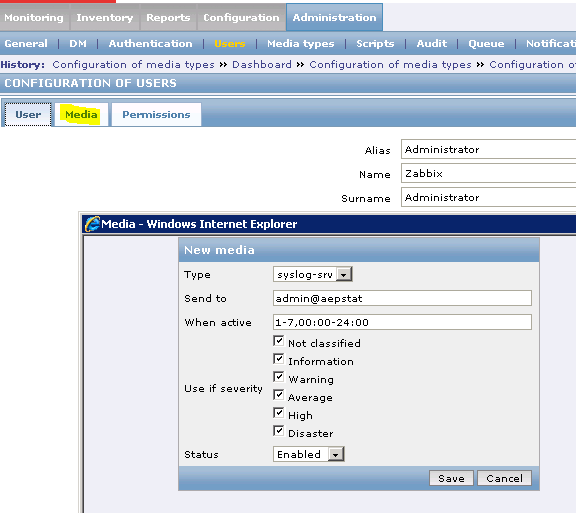This screenshot has height=513, width=576.
Task: Select the Users submenu item
Action: tap(230, 44)
